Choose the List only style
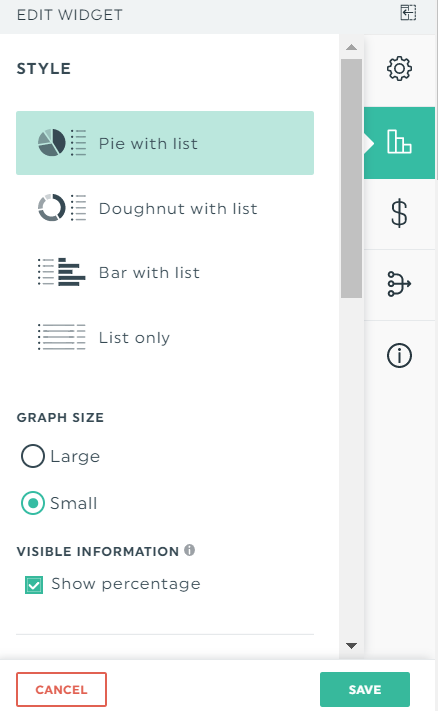Viewport: 438px width, 711px height. click(x=165, y=337)
